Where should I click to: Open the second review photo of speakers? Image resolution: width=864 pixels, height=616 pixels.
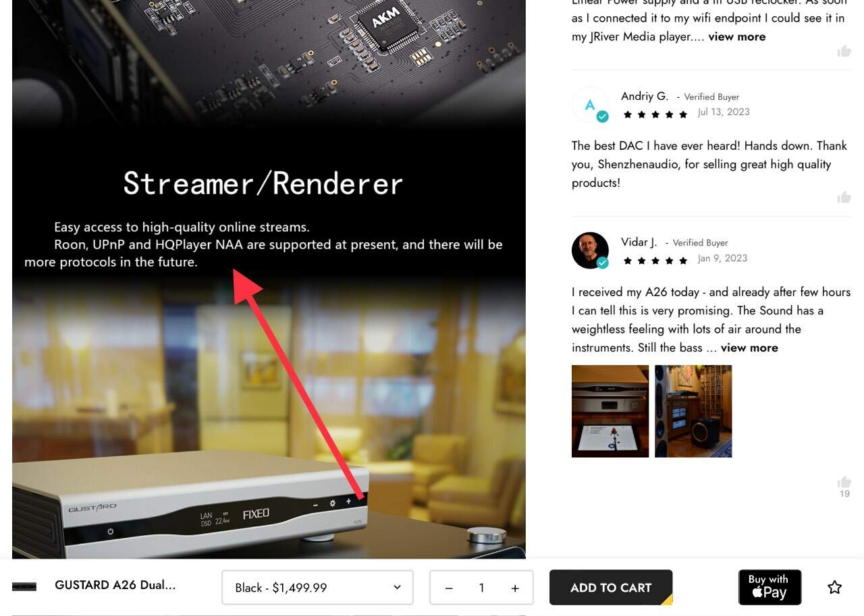[x=693, y=411]
